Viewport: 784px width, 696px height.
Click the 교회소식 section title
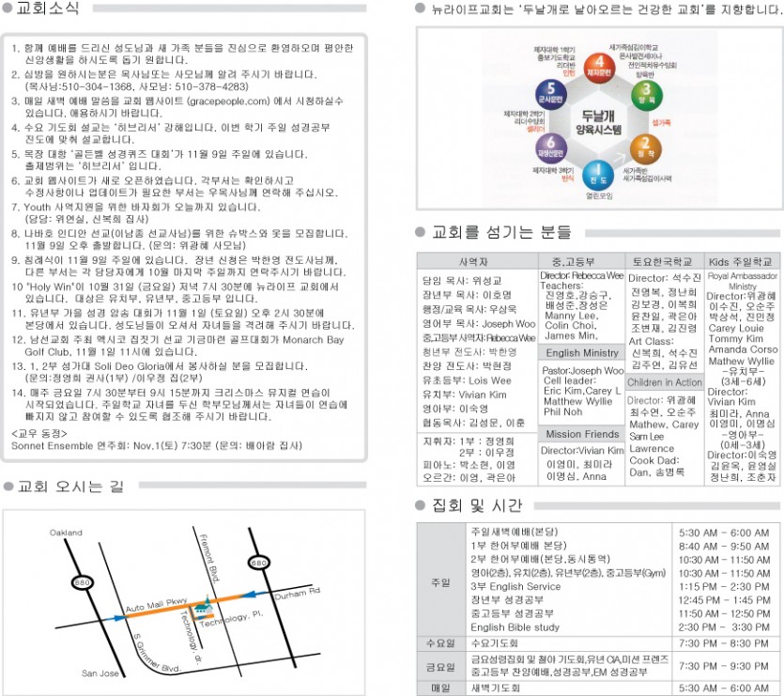(49, 8)
